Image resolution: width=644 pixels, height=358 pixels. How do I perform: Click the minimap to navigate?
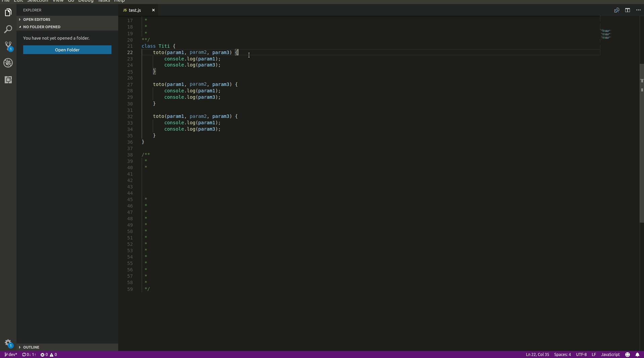pyautogui.click(x=606, y=35)
